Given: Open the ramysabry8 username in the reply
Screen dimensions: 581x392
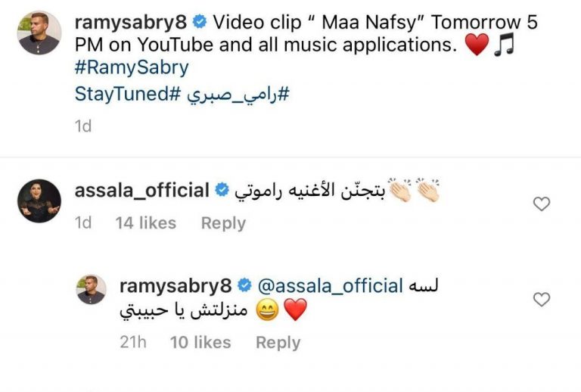Looking at the screenshot, I should click(176, 286).
